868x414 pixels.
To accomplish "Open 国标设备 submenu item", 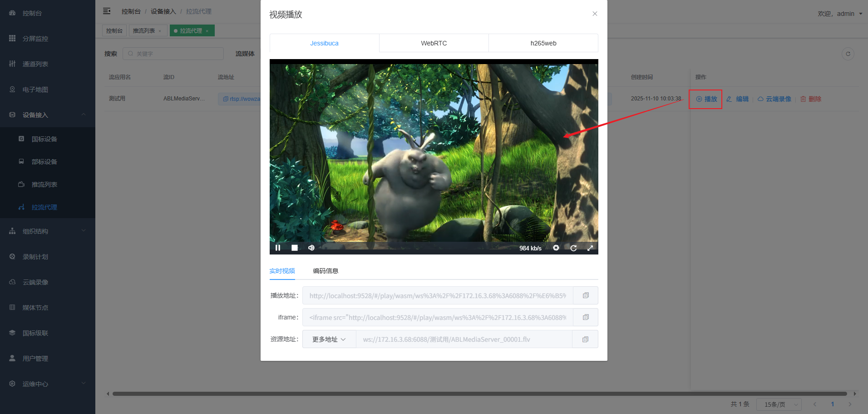I will 48,139.
